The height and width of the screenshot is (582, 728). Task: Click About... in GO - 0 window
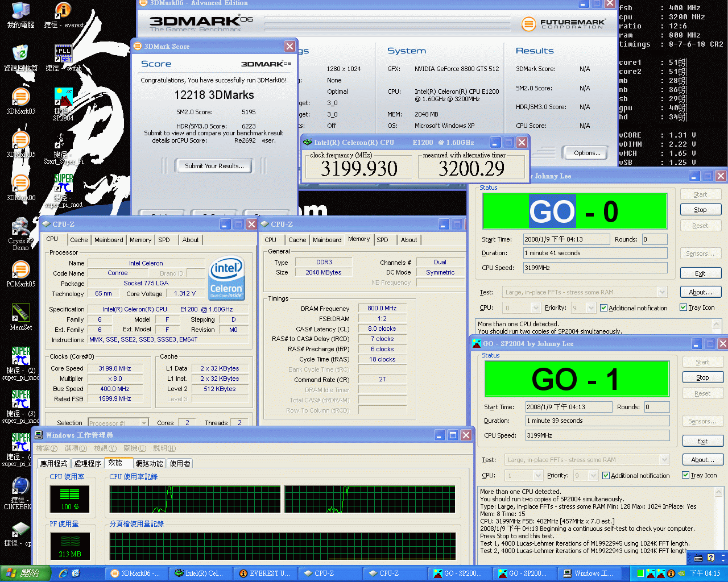[x=700, y=292]
